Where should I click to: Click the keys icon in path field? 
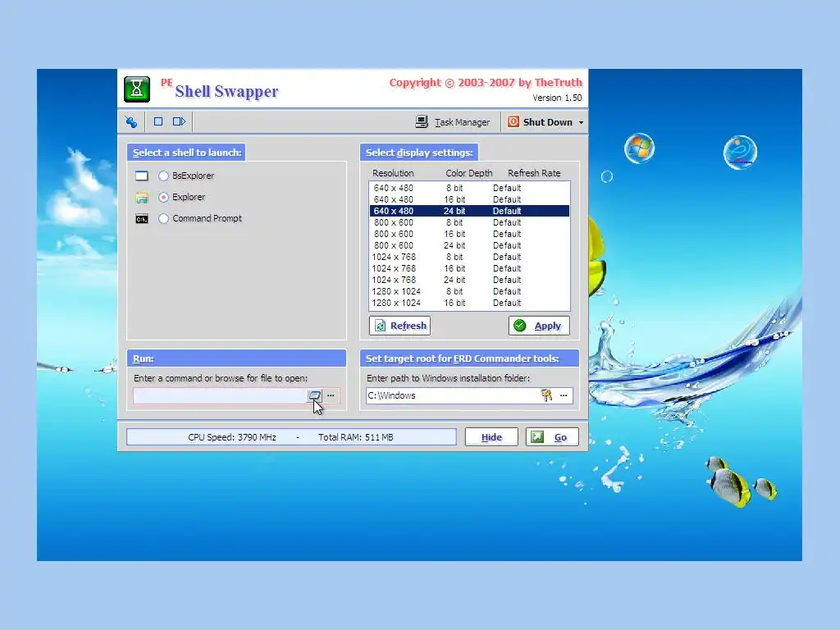pyautogui.click(x=546, y=396)
